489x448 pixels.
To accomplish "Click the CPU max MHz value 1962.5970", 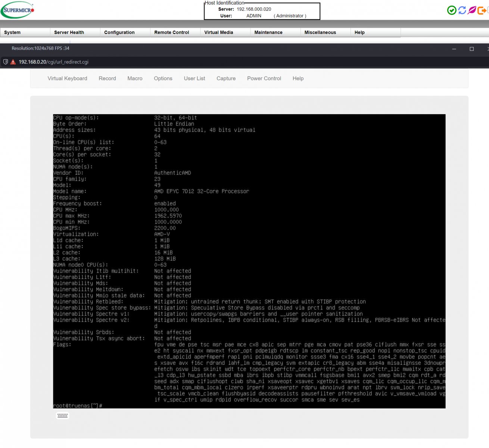I will point(168,216).
